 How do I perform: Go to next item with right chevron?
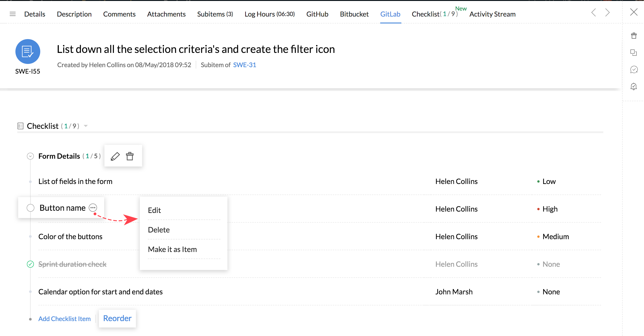607,12
